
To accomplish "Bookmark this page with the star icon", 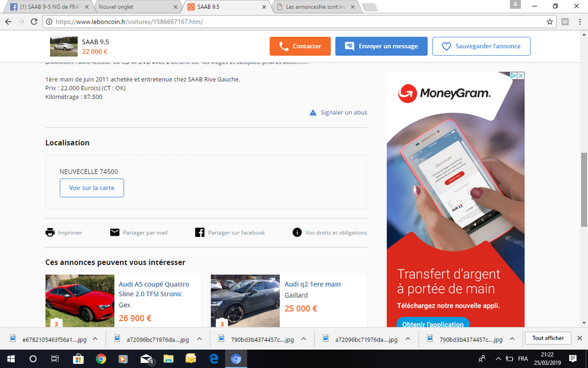I will pos(550,22).
